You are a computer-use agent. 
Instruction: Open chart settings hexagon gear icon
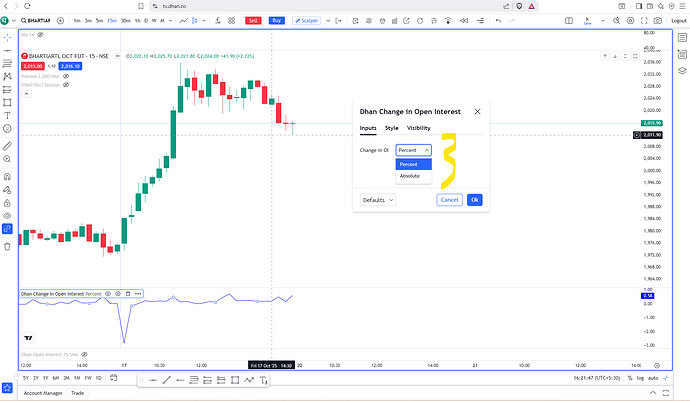(631, 21)
